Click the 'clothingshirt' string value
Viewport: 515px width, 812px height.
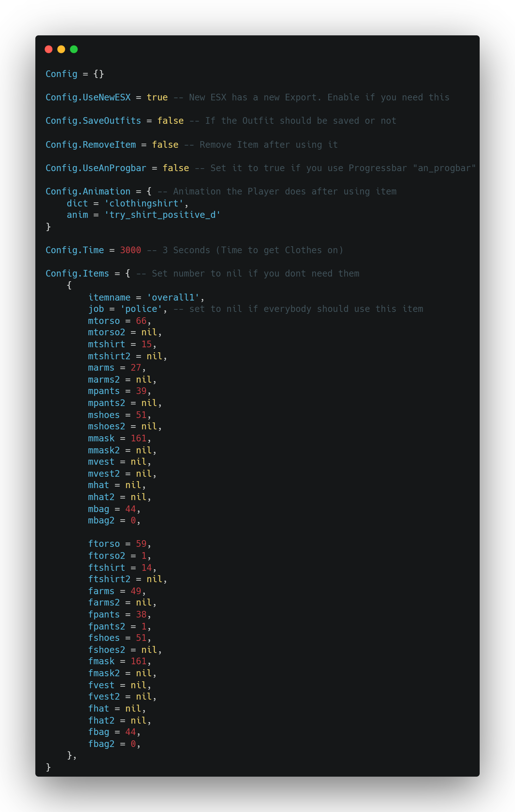(x=144, y=203)
